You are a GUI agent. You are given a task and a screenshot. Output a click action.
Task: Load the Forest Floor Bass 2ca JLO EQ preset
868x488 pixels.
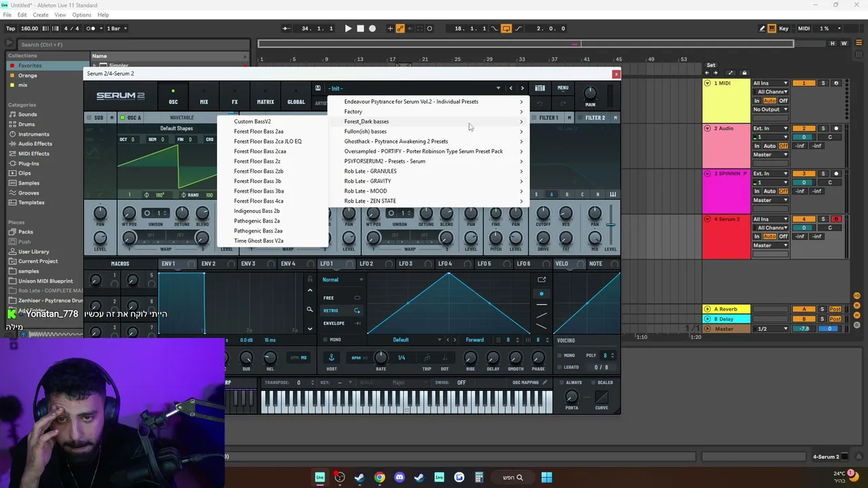(x=272, y=142)
